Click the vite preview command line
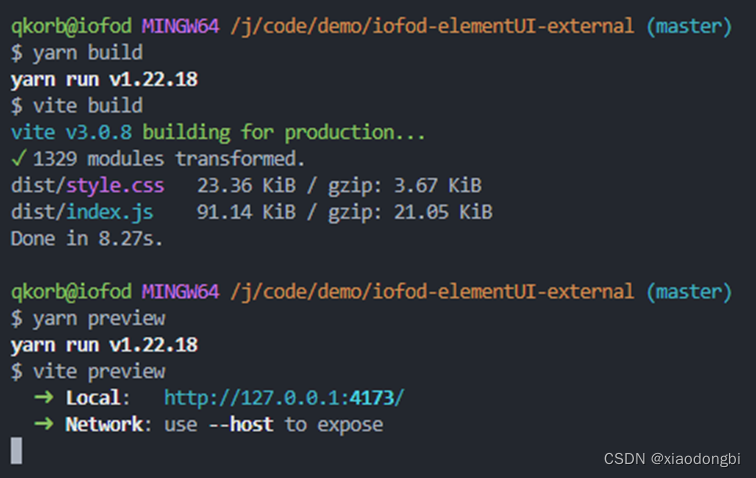 (x=88, y=371)
